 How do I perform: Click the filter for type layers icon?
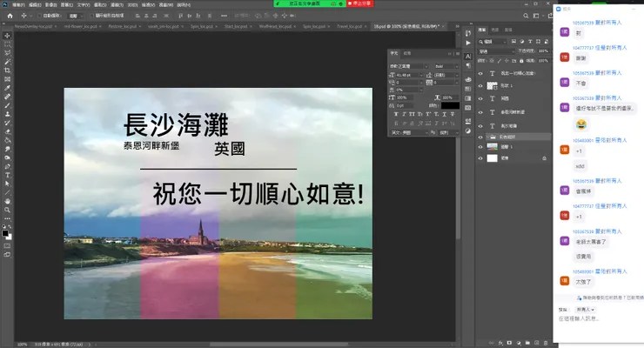[x=530, y=42]
